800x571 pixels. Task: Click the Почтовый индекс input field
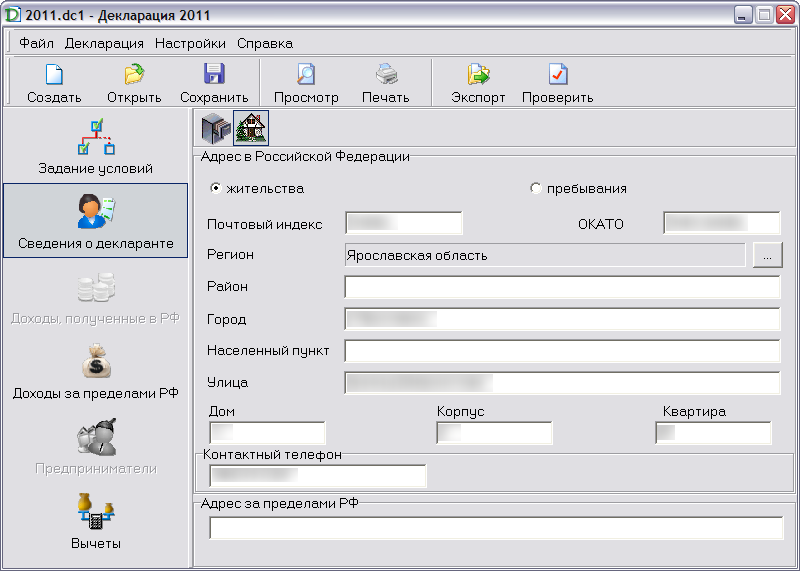coord(404,223)
